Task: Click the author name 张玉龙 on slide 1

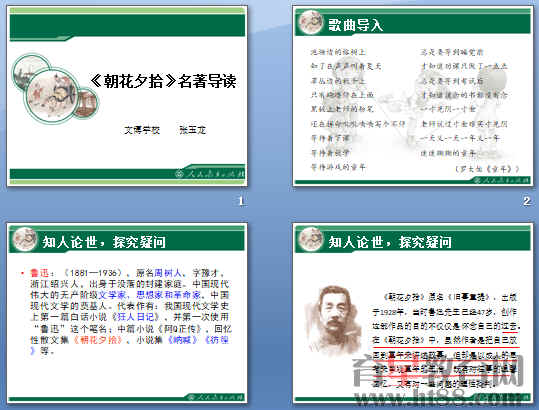Action: (192, 130)
